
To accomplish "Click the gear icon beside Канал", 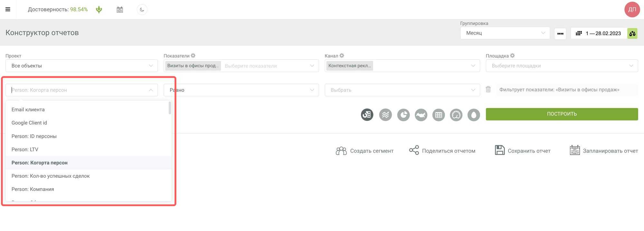I will click(x=342, y=56).
